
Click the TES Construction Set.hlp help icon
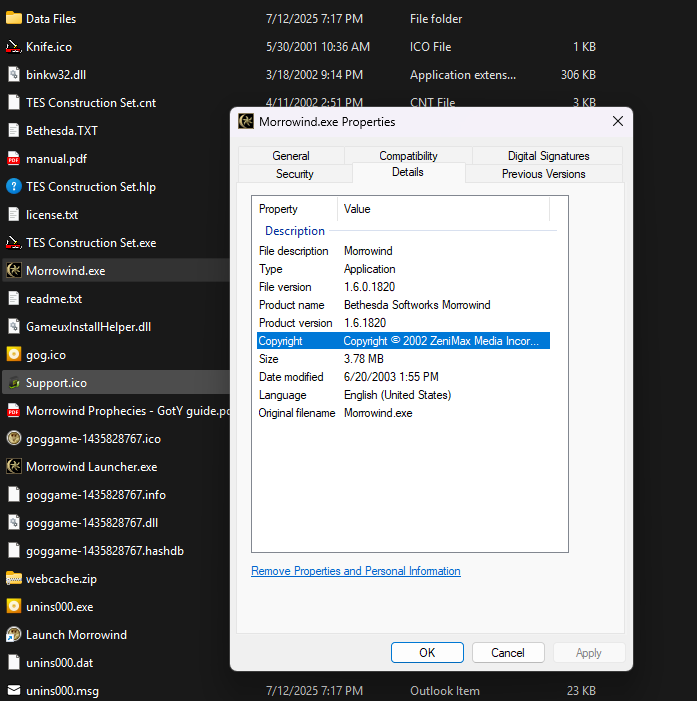pos(14,186)
